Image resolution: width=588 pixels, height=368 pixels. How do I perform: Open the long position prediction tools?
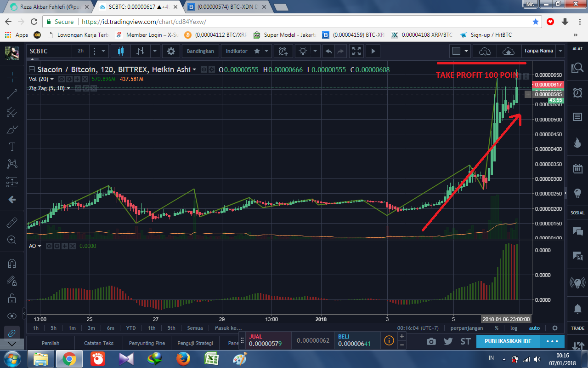pyautogui.click(x=12, y=182)
